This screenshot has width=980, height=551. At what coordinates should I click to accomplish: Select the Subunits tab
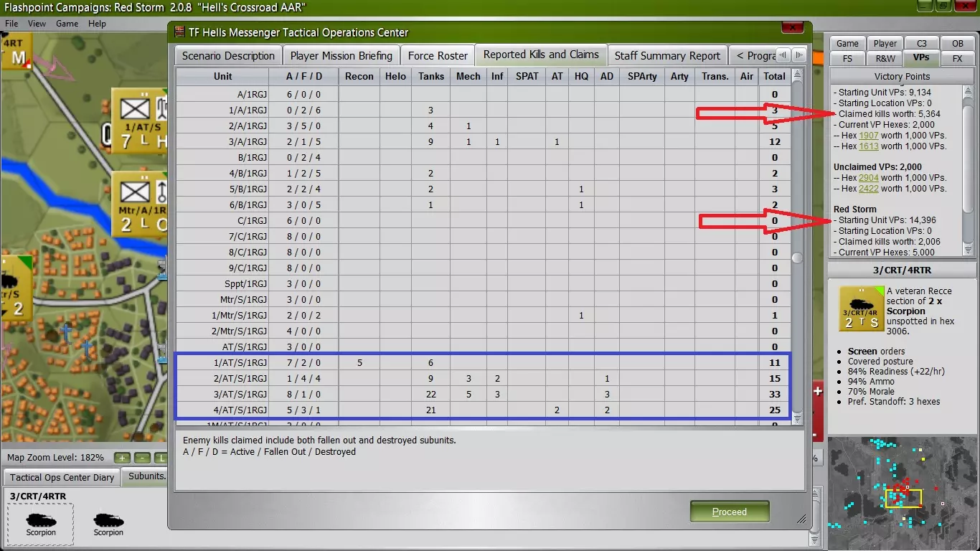click(146, 476)
